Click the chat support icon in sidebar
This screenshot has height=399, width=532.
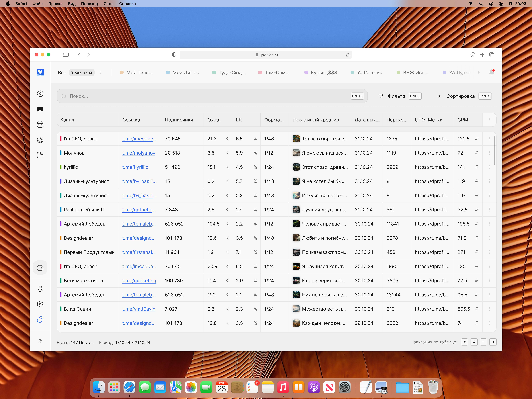tap(40, 319)
